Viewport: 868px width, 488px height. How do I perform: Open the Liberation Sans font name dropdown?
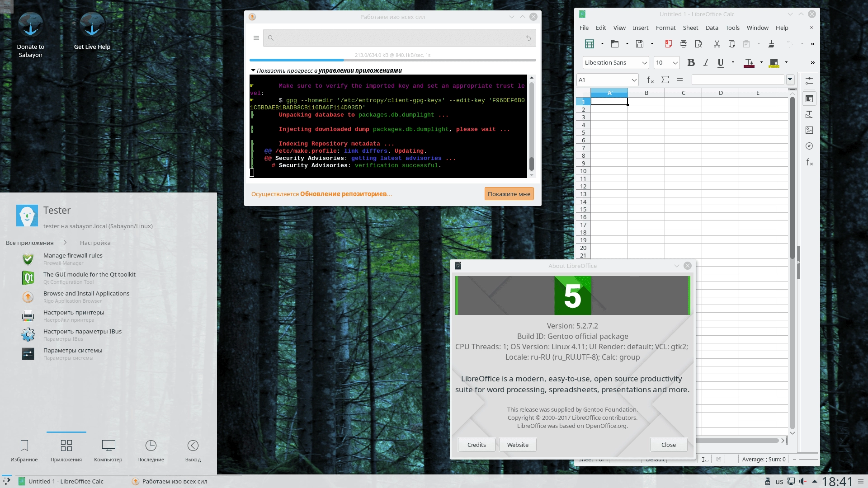[644, 63]
